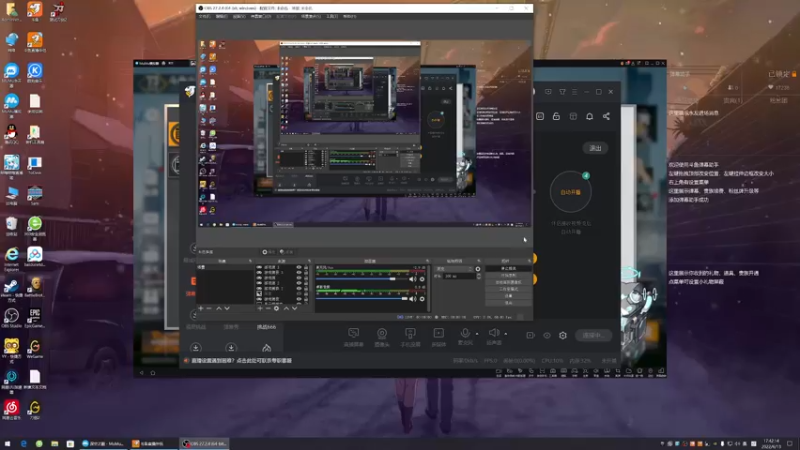The width and height of the screenshot is (800, 450).
Task: Toggle visibility eye of third source row
Action: click(299, 278)
